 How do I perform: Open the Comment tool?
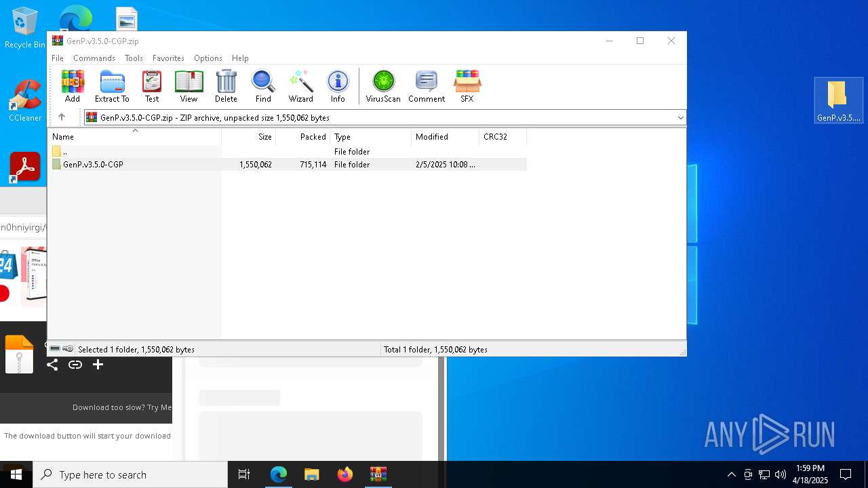[x=427, y=86]
